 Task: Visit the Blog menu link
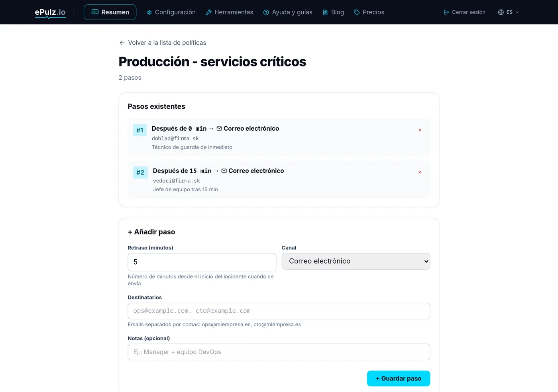[x=333, y=12]
